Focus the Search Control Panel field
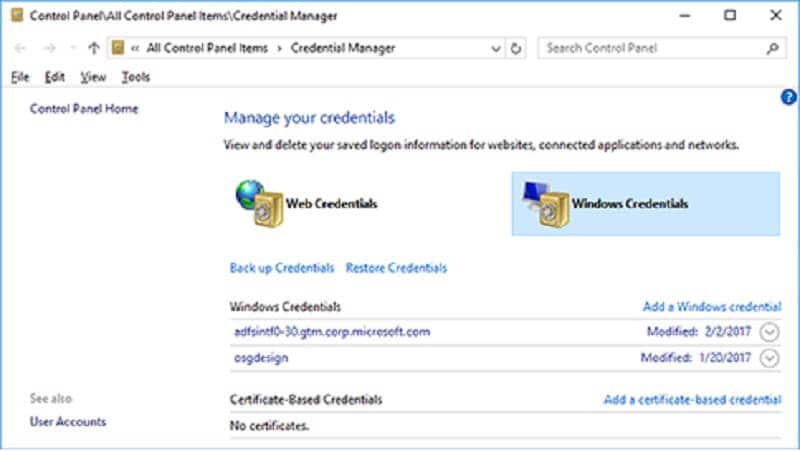The width and height of the screenshot is (800, 451). point(650,47)
